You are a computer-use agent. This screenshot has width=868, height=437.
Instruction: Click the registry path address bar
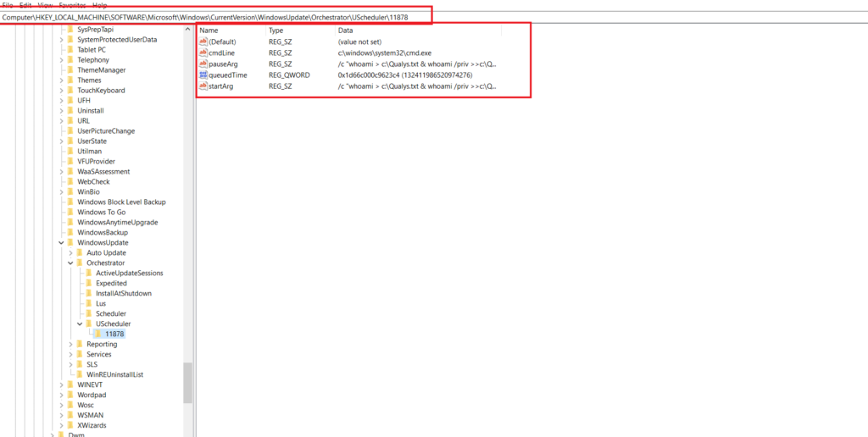[434, 17]
